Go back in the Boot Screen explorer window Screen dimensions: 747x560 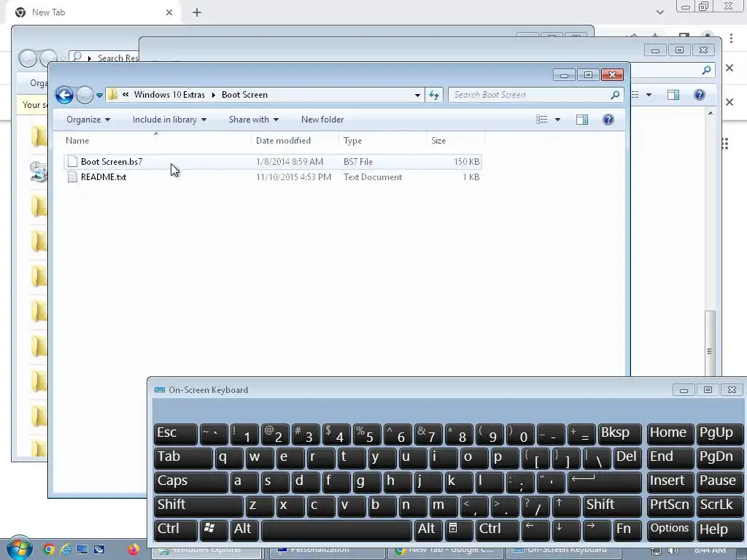pyautogui.click(x=64, y=95)
